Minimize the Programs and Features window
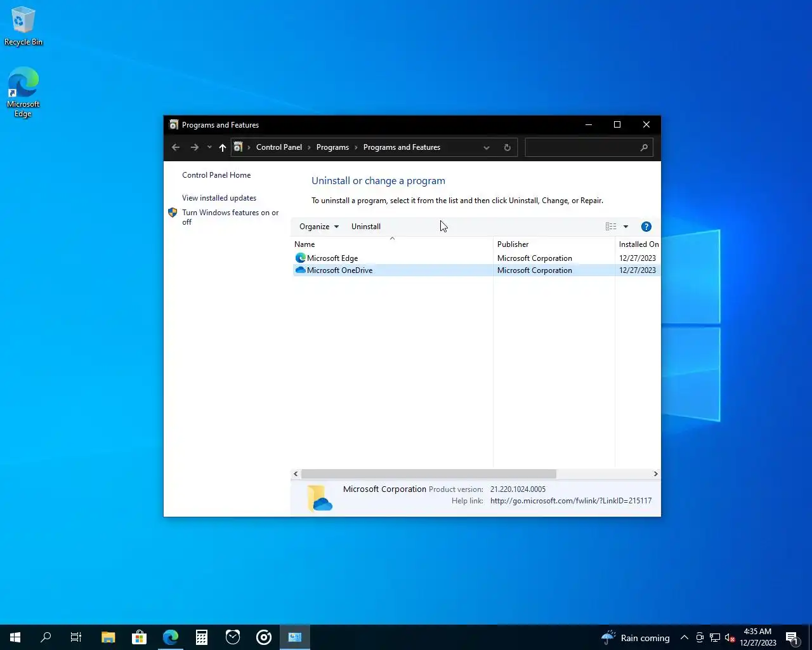 [589, 125]
